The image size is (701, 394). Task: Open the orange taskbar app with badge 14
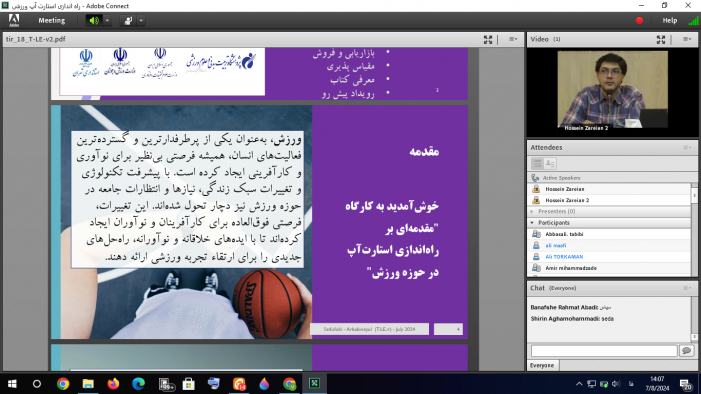(239, 384)
